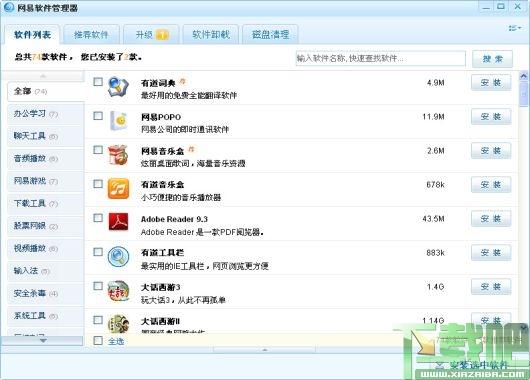Select the 下载工具 category
This screenshot has height=380, width=530.
click(x=45, y=204)
